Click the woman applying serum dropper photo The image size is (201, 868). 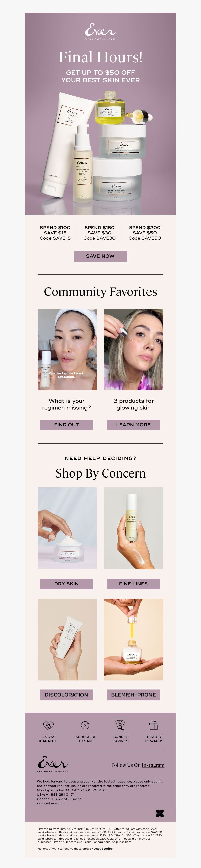point(133,350)
